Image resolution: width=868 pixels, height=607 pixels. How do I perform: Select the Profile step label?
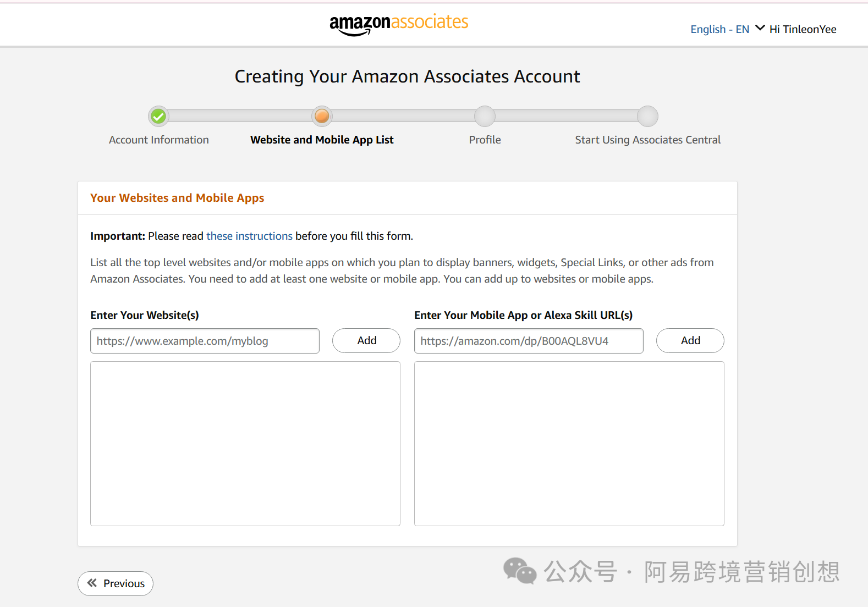[485, 140]
